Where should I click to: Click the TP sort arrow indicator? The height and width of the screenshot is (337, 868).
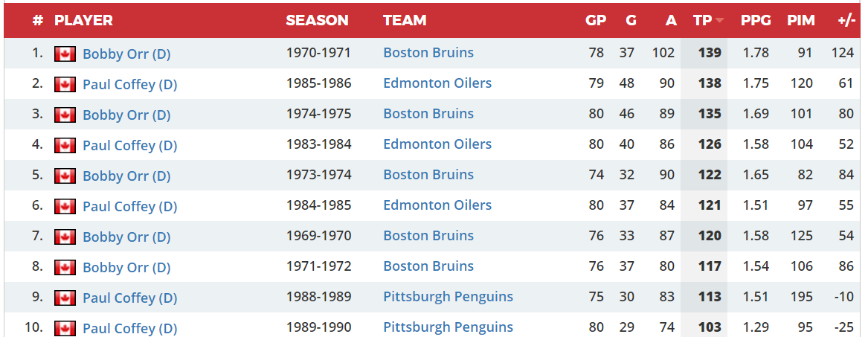coord(719,21)
